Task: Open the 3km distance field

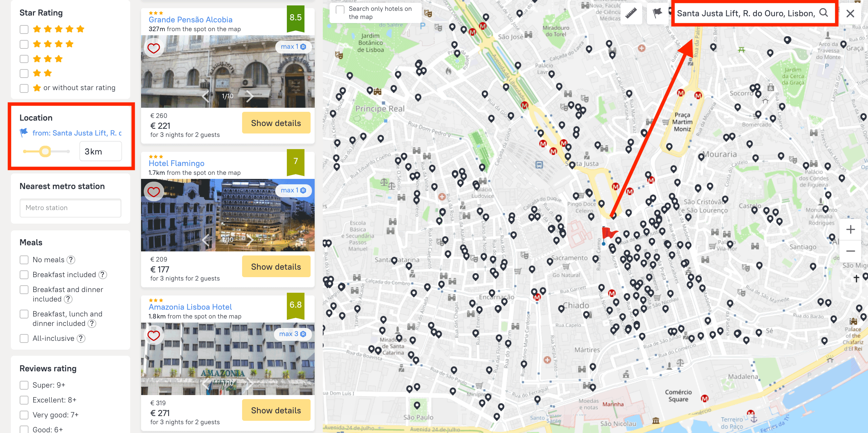Action: tap(100, 151)
